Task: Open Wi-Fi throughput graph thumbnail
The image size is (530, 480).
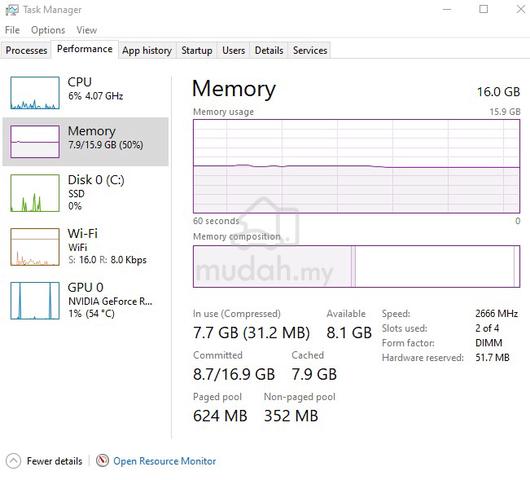Action: click(x=35, y=247)
